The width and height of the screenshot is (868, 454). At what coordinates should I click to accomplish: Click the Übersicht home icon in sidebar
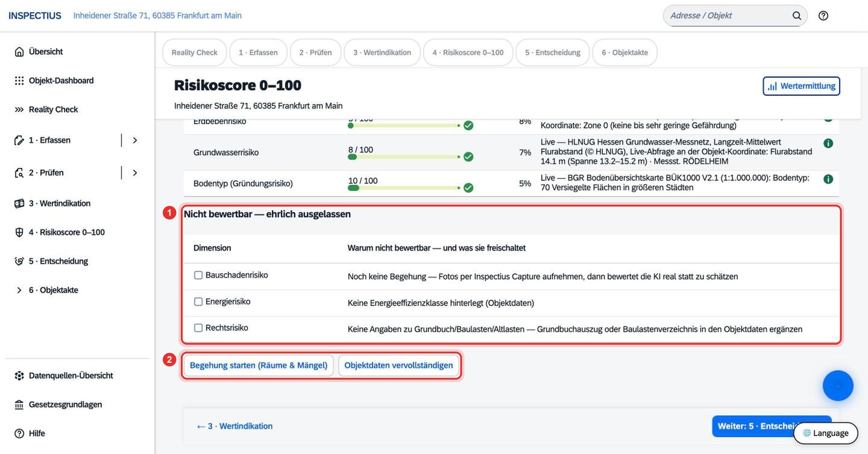(x=19, y=52)
